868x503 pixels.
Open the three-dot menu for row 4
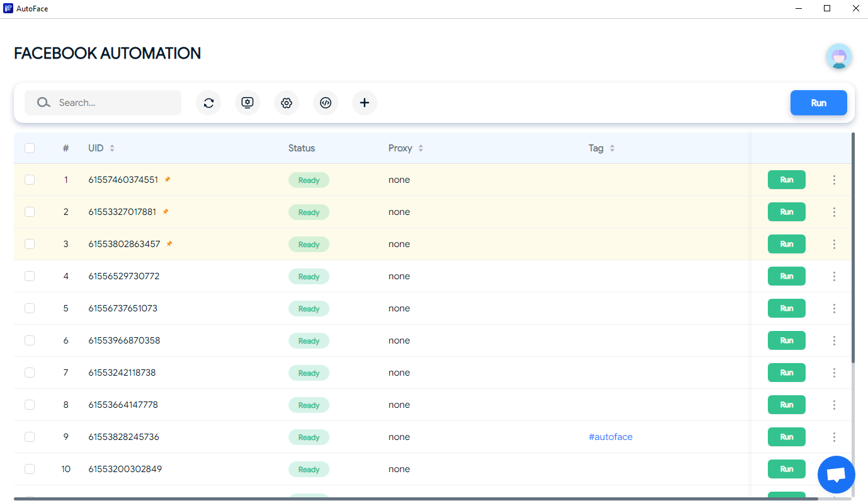835,276
